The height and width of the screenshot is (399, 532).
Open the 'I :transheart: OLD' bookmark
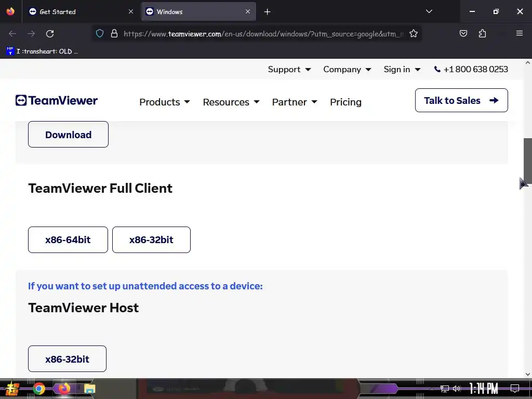click(42, 51)
